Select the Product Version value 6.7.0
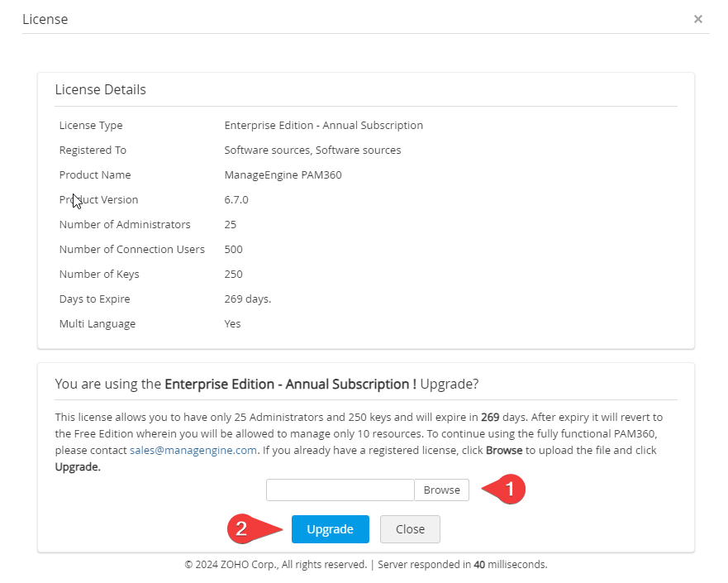 click(236, 200)
